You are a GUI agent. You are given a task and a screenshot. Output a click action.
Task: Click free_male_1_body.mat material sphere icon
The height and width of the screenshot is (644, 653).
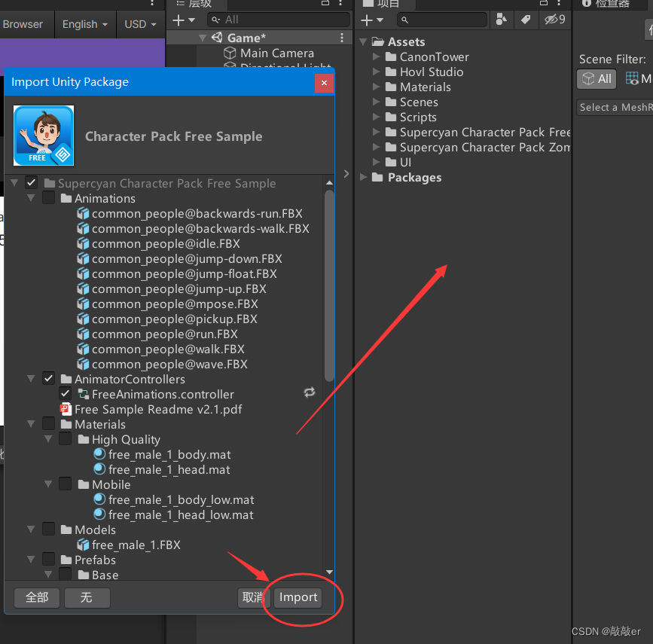[99, 453]
